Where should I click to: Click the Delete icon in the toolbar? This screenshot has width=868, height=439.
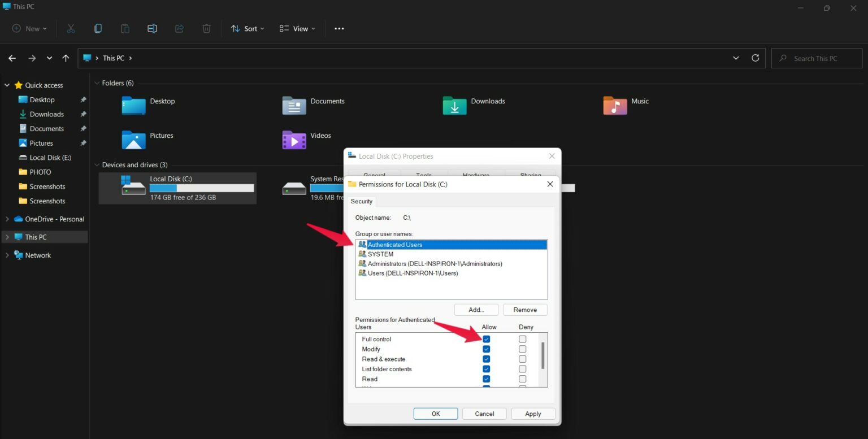click(x=206, y=28)
